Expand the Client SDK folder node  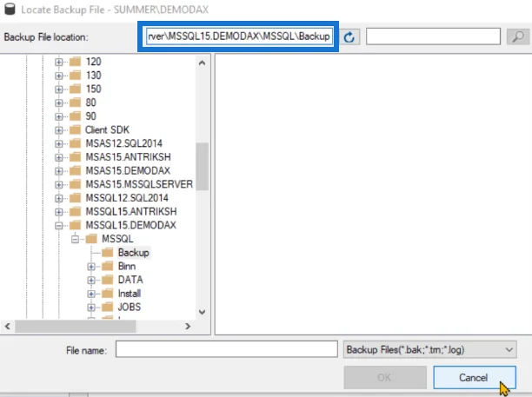59,130
